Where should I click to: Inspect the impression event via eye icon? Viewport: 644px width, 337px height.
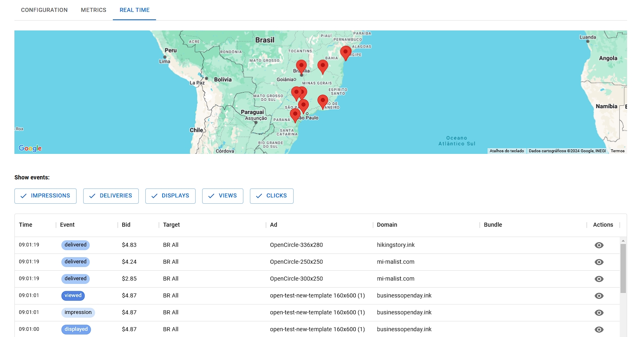click(599, 313)
